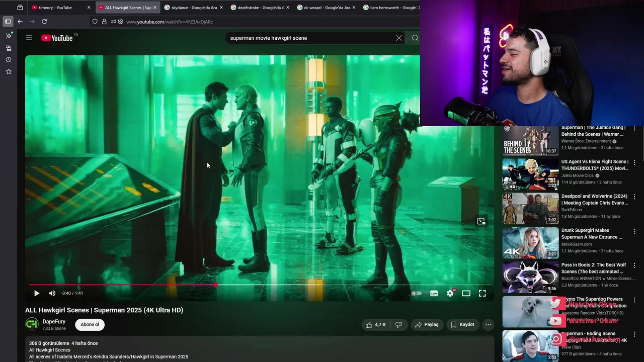Click the picture-in-picture icon on video

tap(481, 221)
